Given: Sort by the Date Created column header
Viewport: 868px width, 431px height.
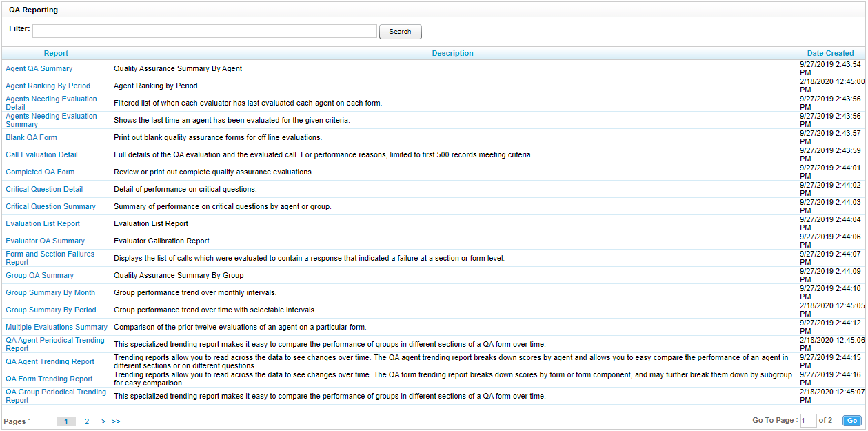Looking at the screenshot, I should [830, 53].
